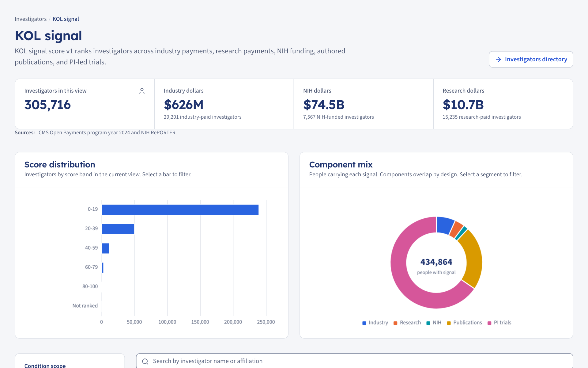
Task: Click the $74.5B NIH dollars value
Action: point(324,105)
